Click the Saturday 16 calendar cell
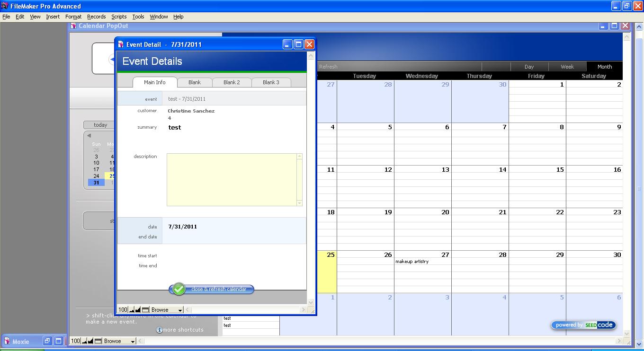Screen dimensions: 644x351 (594, 187)
